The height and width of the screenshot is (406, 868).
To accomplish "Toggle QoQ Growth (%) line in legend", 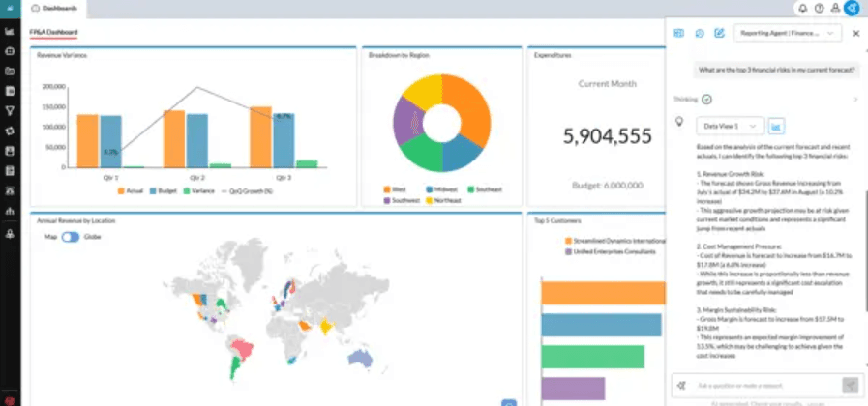I will tap(247, 191).
